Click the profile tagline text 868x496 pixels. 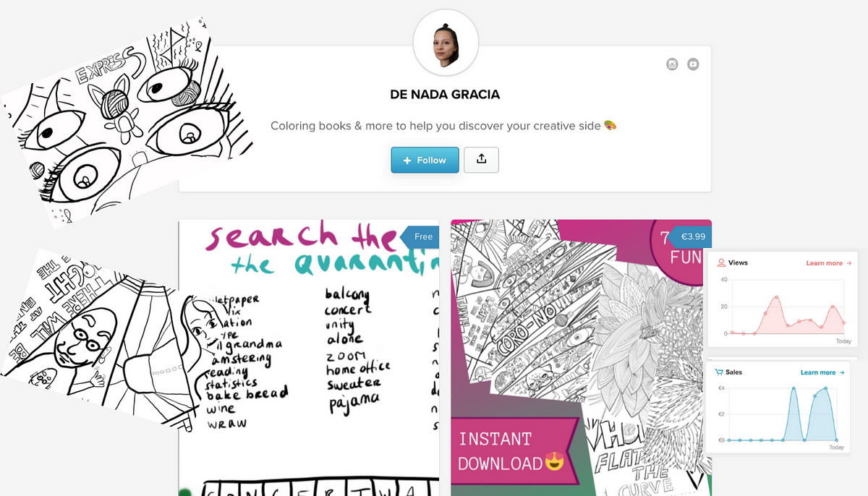[444, 126]
